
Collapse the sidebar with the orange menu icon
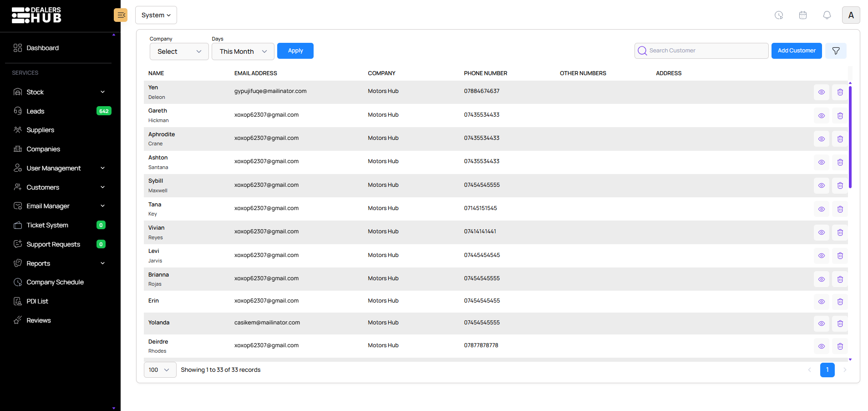(x=121, y=15)
